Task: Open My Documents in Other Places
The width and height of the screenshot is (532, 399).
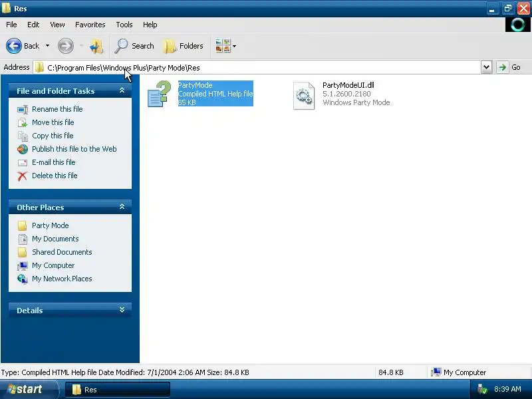Action: point(55,239)
